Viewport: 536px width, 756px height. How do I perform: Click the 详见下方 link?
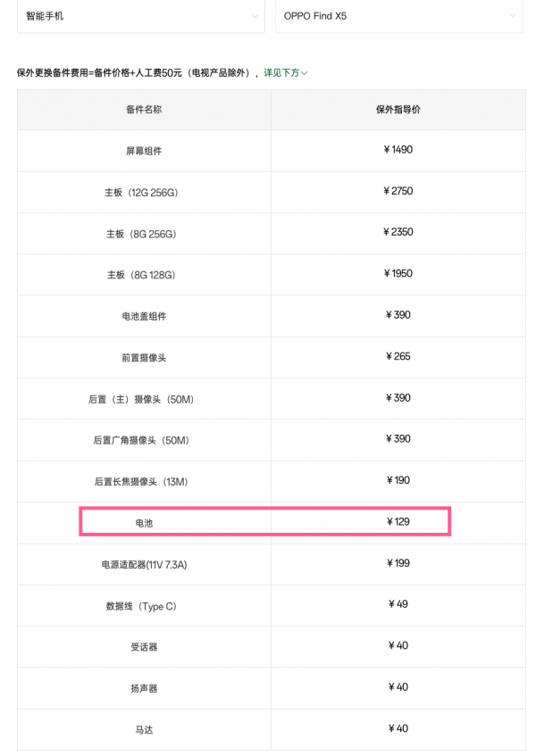click(285, 73)
